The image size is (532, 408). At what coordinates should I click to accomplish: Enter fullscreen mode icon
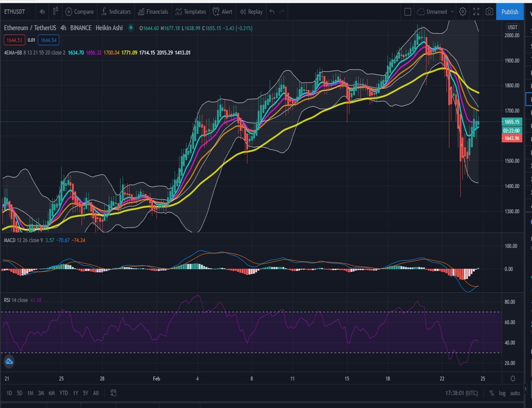tap(476, 12)
